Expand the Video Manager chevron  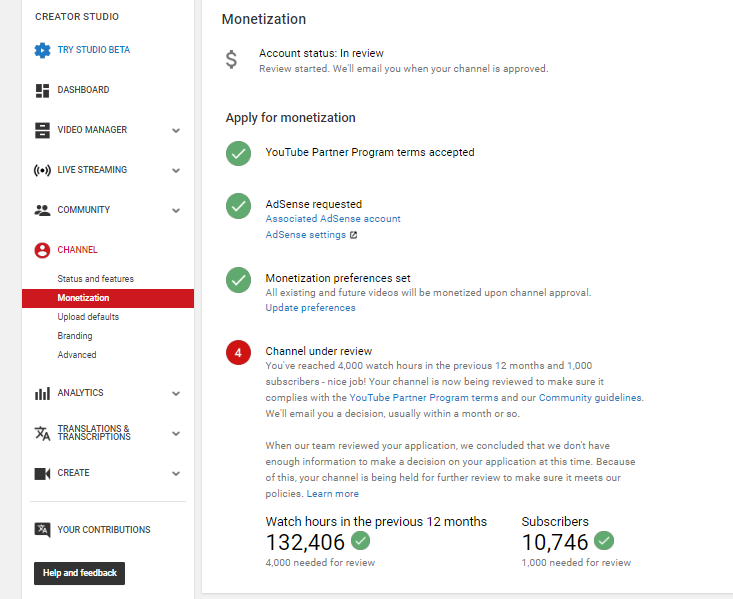[176, 130]
